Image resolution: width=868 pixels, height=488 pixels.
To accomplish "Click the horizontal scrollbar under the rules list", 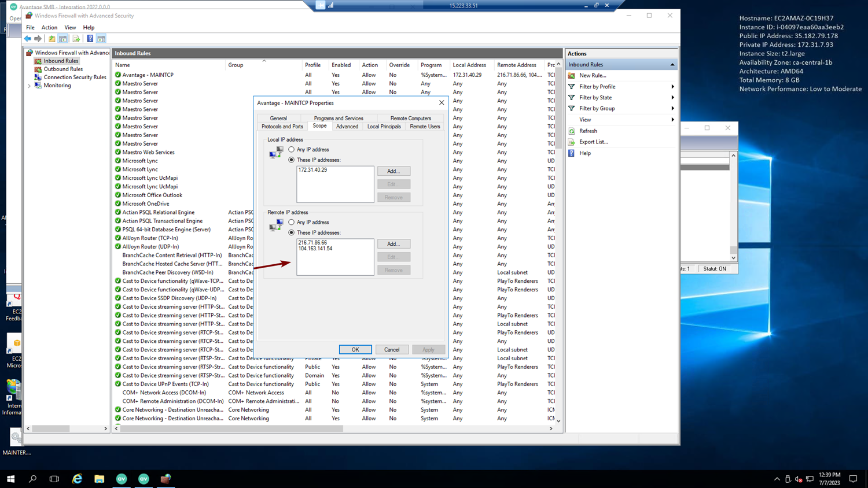I will tap(232, 428).
